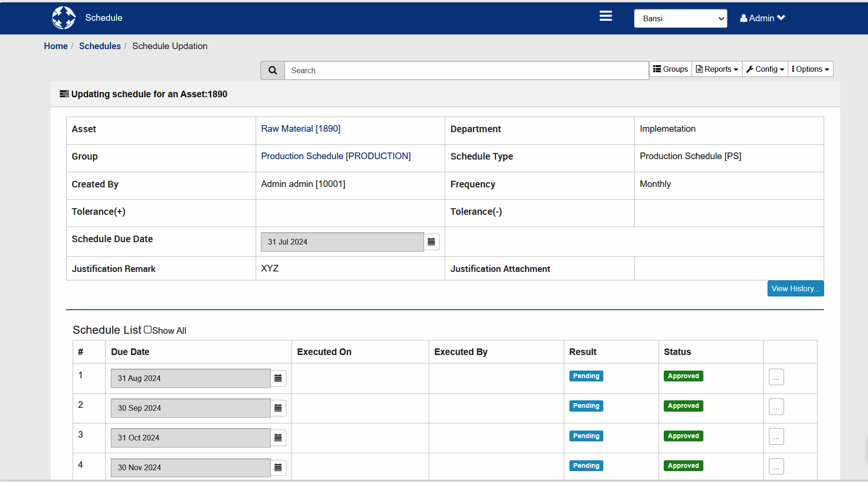Open calendar picker for Schedule Due Date
868x482 pixels.
(431, 241)
